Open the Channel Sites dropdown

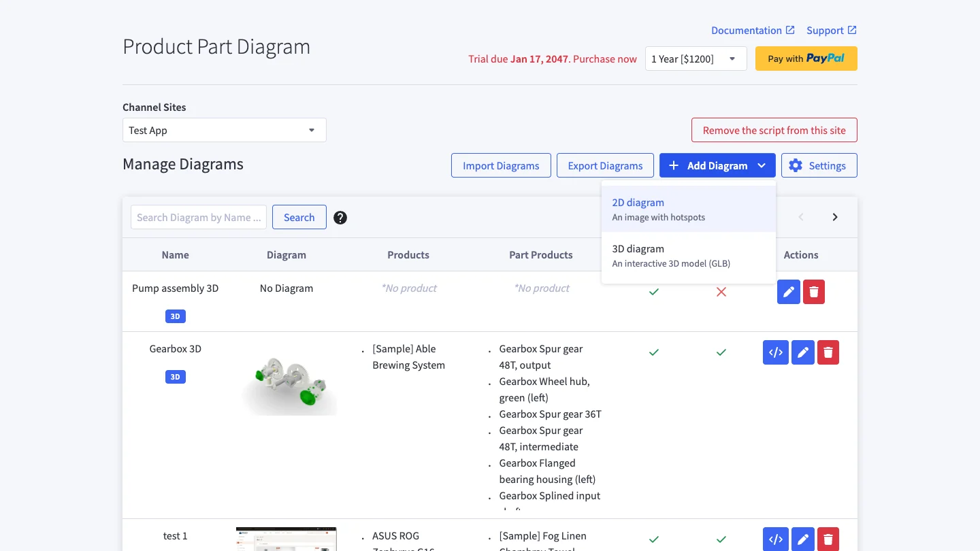click(225, 130)
